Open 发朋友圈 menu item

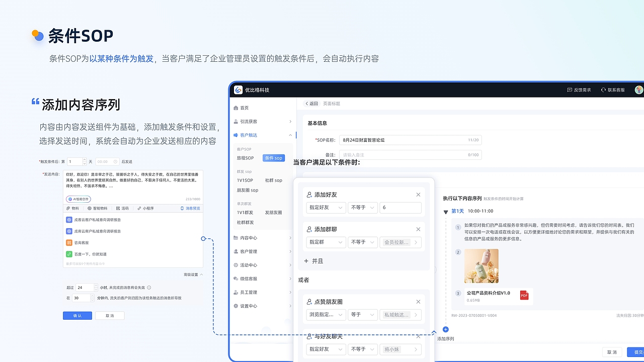tap(274, 213)
